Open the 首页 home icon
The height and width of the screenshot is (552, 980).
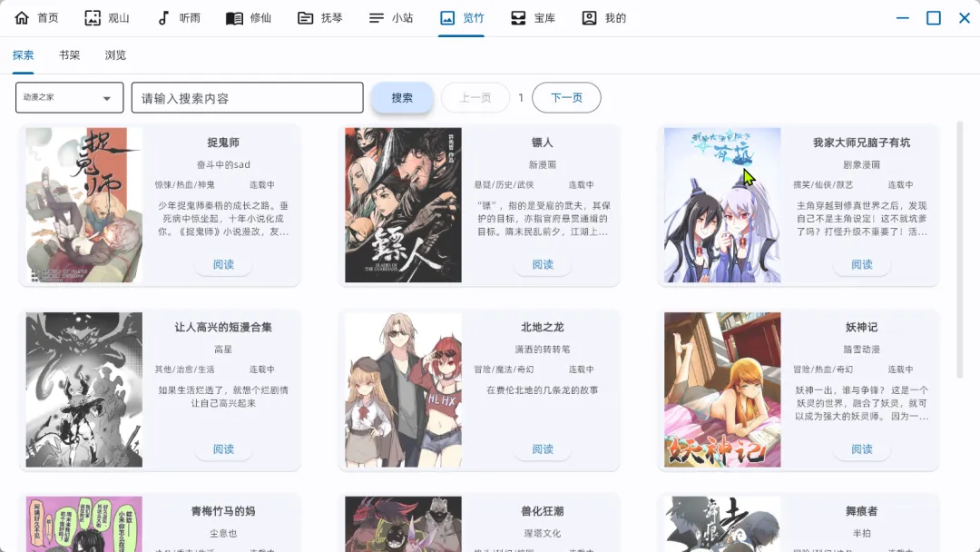pos(22,17)
